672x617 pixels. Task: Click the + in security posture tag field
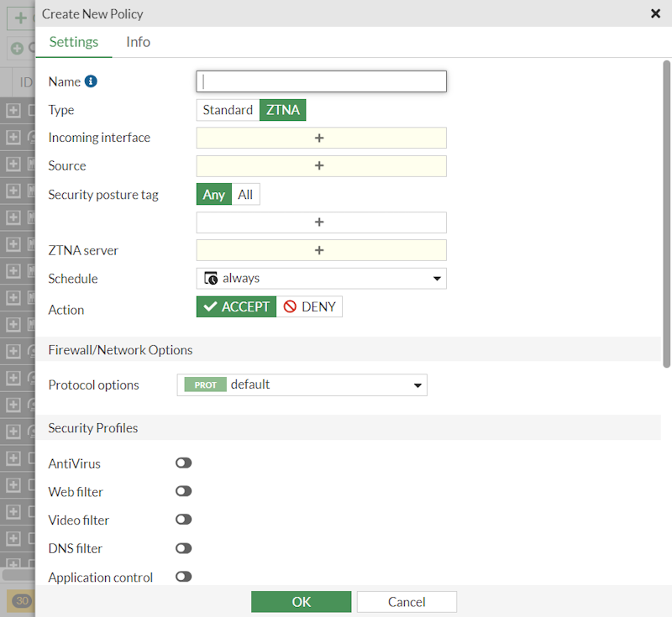tap(321, 222)
